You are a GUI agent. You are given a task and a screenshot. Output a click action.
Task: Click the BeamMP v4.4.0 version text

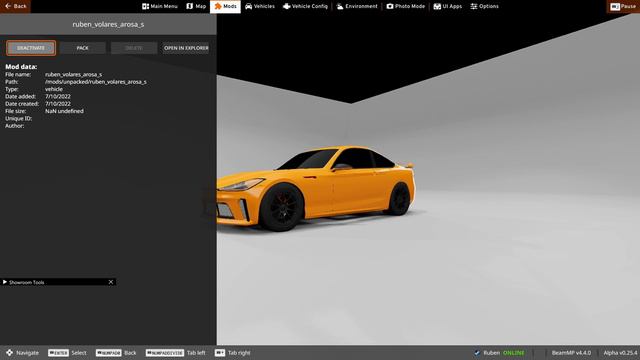(x=571, y=353)
